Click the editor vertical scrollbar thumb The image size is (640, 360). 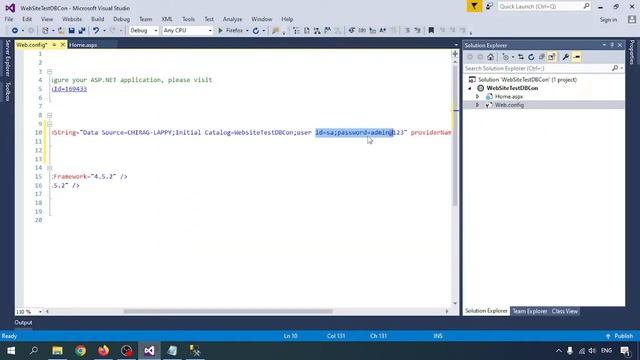click(x=455, y=136)
